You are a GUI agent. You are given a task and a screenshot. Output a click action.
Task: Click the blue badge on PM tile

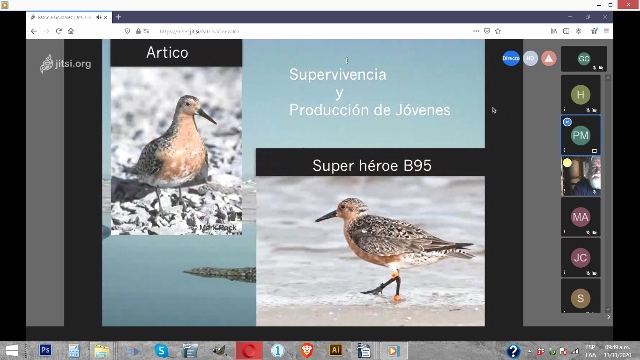(567, 122)
